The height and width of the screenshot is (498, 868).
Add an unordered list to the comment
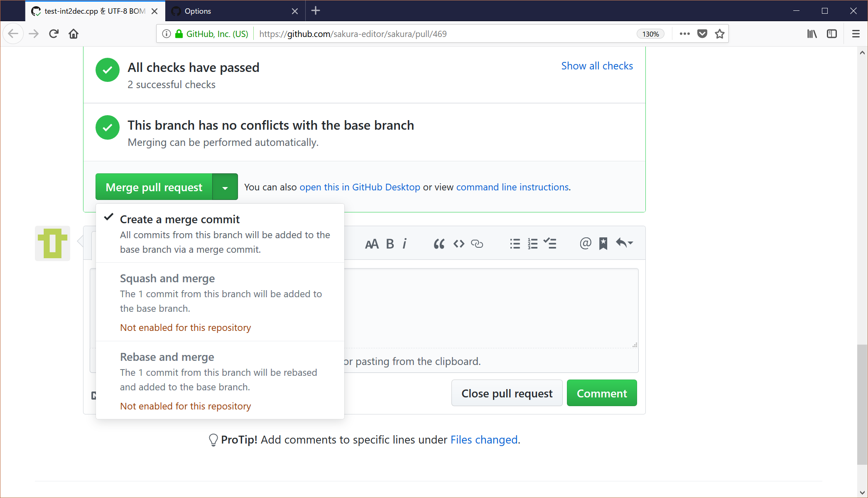tap(515, 244)
